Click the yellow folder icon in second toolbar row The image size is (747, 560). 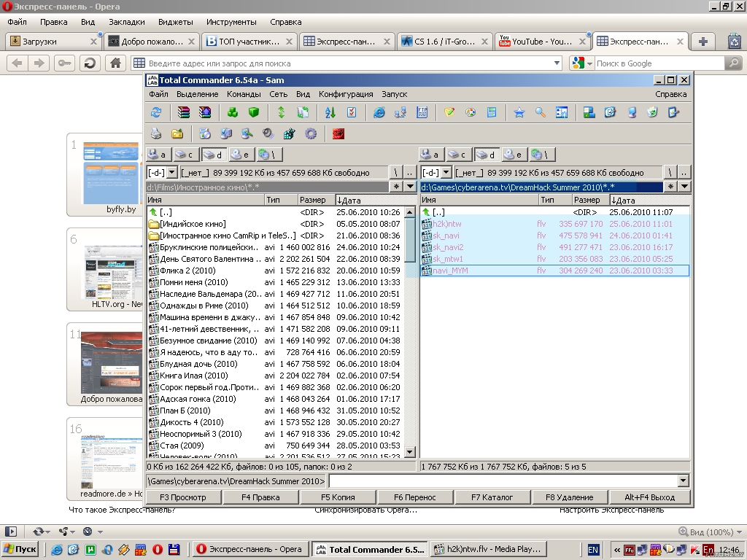pyautogui.click(x=177, y=134)
